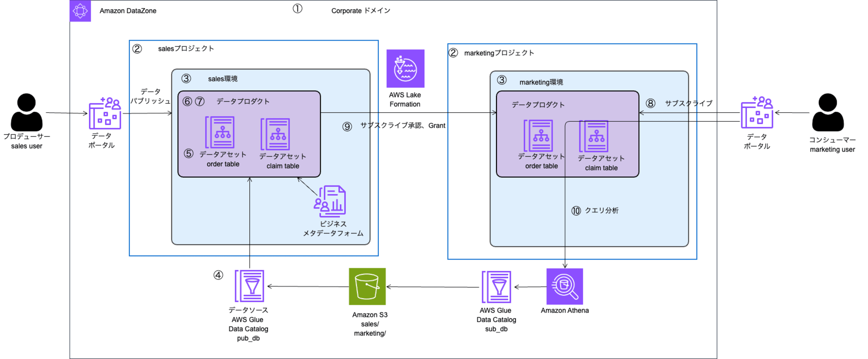Click the Amazon DataZone logo icon
Viewport: 868px width, 359px height.
coord(80,11)
